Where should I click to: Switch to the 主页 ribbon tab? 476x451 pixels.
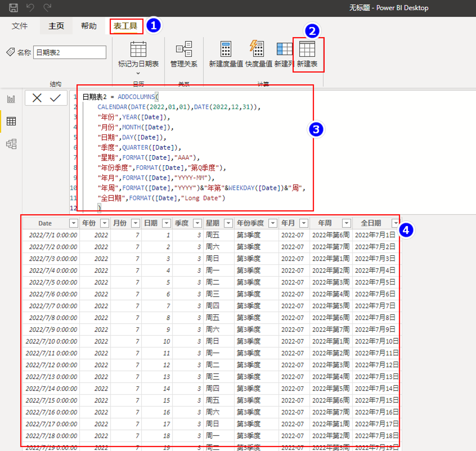[x=56, y=26]
